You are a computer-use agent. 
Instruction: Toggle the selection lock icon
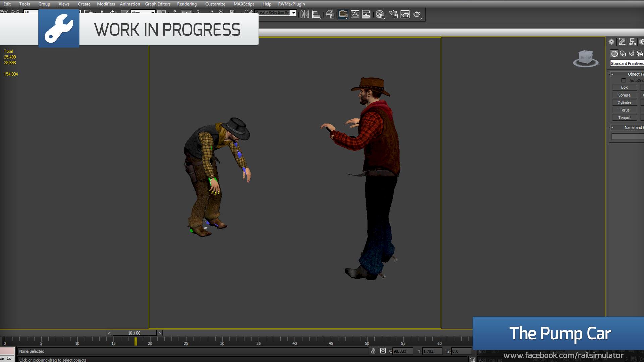373,351
